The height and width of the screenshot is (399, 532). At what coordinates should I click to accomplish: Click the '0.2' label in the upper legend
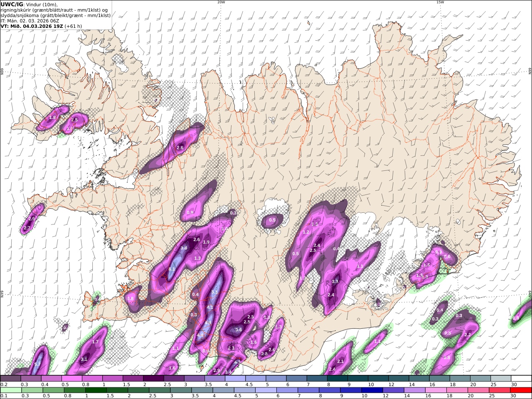pos(4,385)
